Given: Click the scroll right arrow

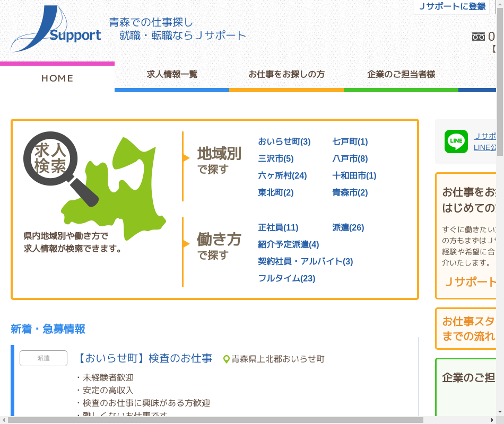Looking at the screenshot, I should (x=492, y=420).
